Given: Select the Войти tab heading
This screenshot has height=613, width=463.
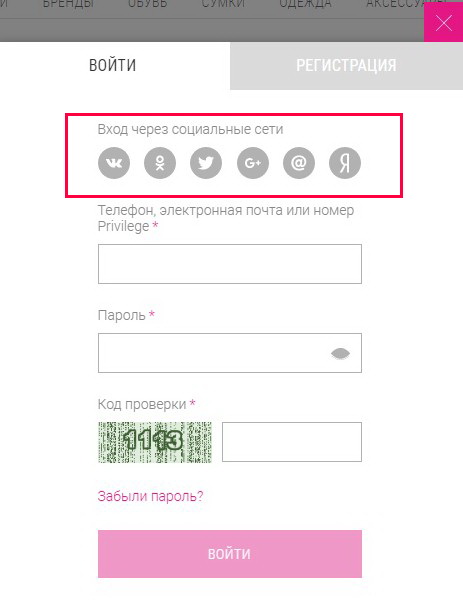Looking at the screenshot, I should click(x=113, y=65).
